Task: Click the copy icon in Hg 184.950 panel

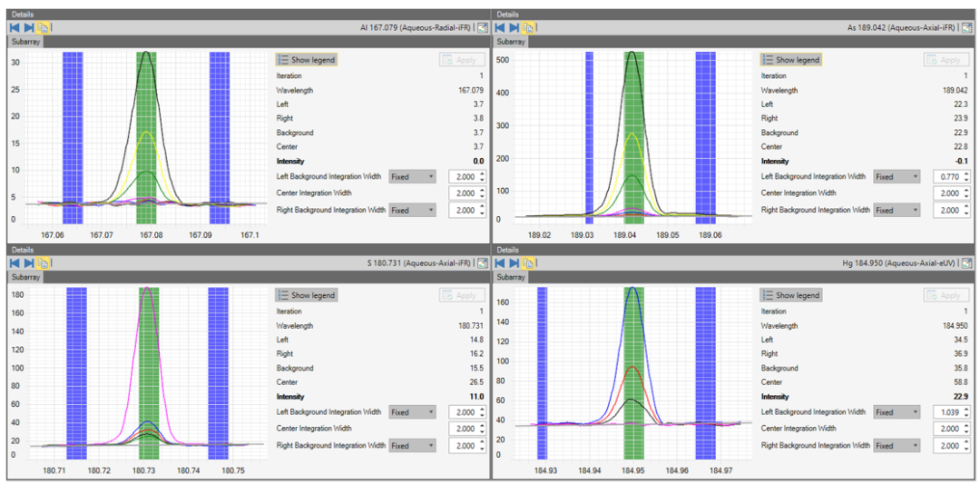Action: pyautogui.click(x=527, y=263)
